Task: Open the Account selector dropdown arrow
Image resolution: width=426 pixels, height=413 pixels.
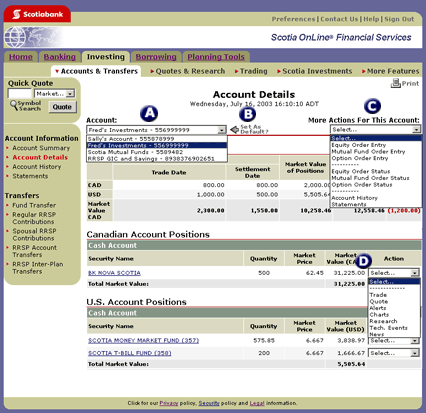Action: (x=222, y=130)
